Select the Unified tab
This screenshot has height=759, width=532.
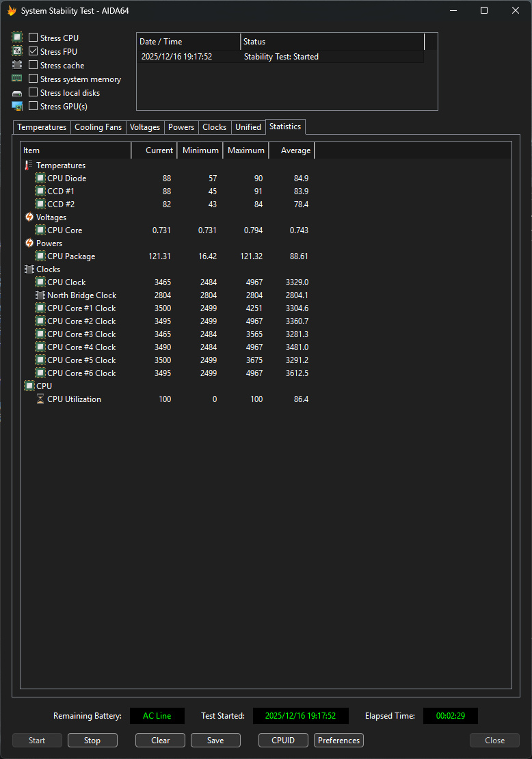(248, 127)
